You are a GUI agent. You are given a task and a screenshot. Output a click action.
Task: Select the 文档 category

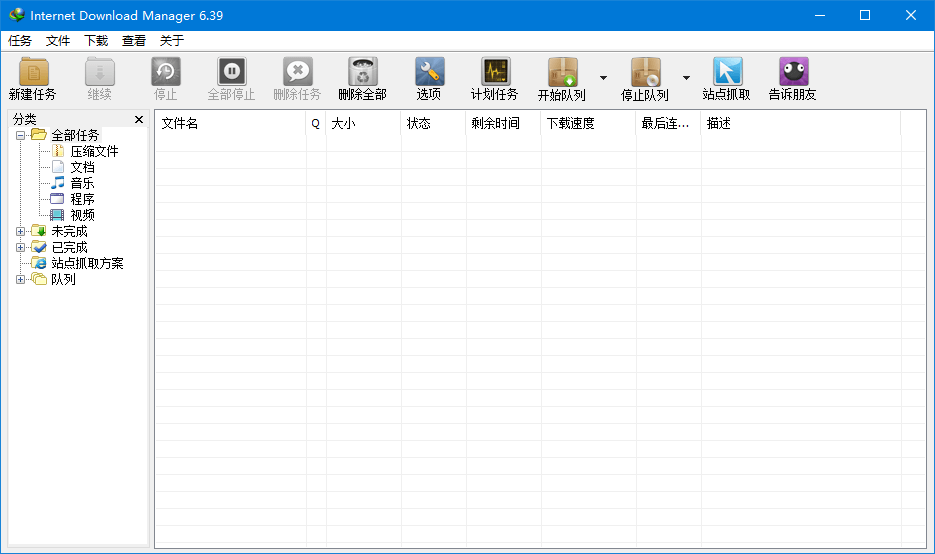82,168
